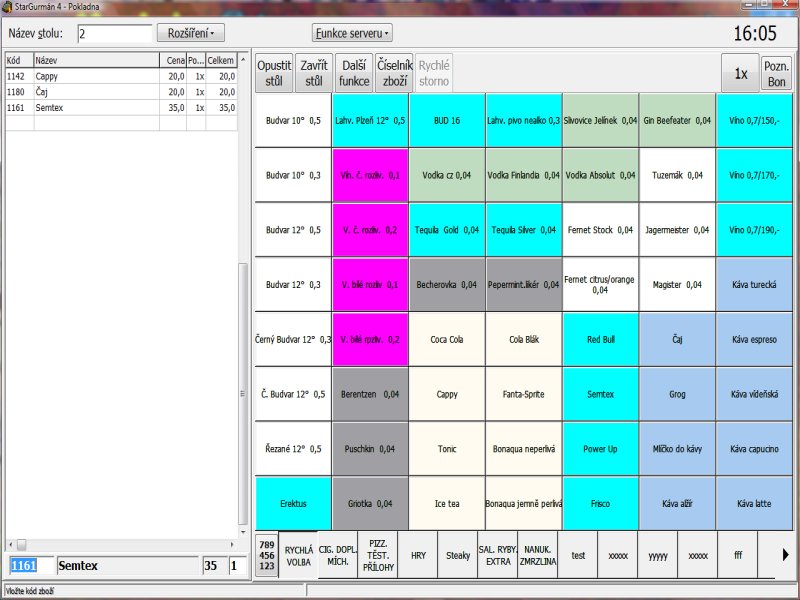Open the PIZZ. TĚST. PŘÍLOHY category tab
The height and width of the screenshot is (600, 800).
pos(378,555)
